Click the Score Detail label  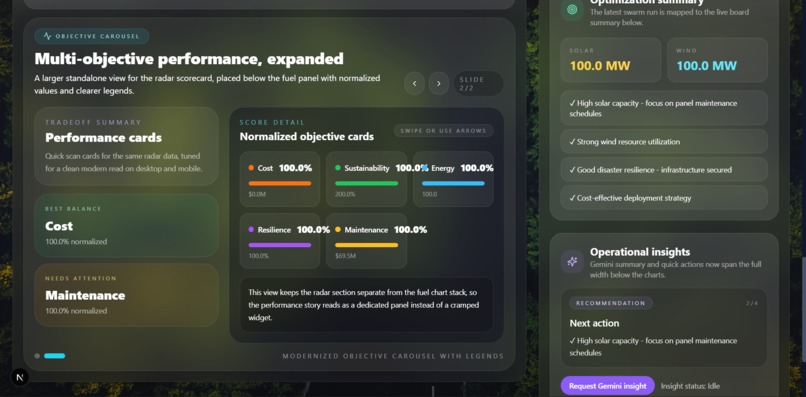[272, 122]
